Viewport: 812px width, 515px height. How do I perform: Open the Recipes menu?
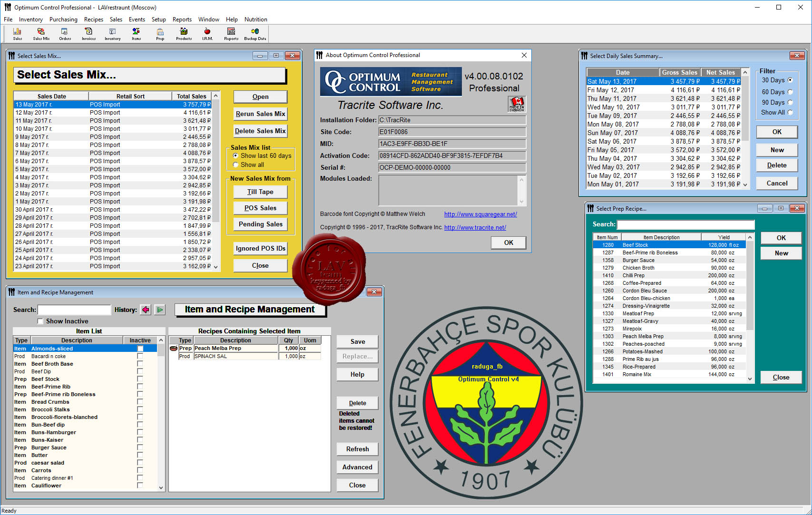tap(94, 19)
